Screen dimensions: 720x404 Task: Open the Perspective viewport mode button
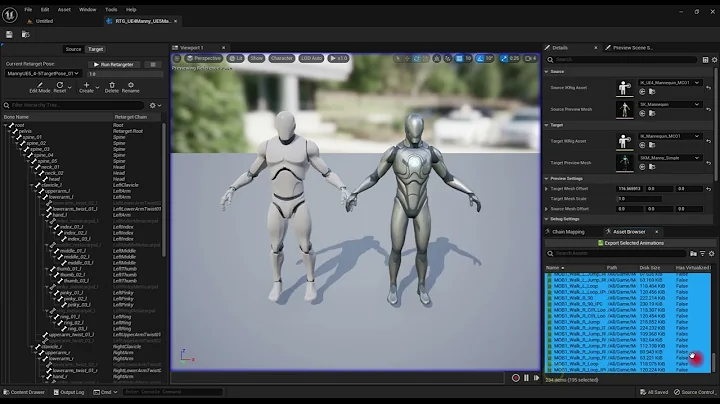click(x=203, y=58)
